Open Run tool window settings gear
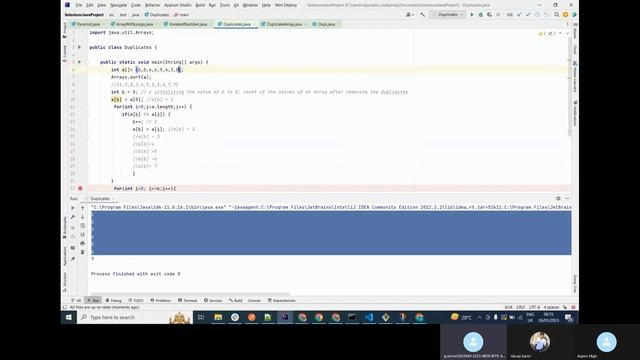Viewport: 640px width, 360px height. point(558,198)
